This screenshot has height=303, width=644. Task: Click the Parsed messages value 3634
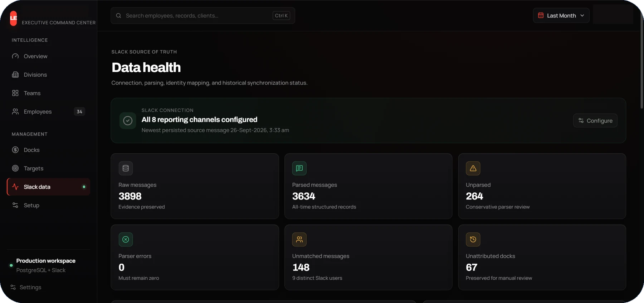[304, 196]
